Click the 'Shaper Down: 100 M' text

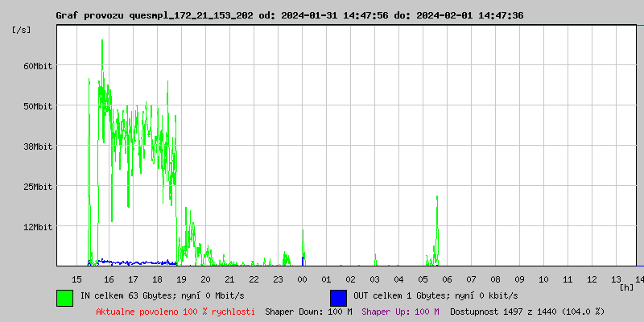[x=308, y=312]
